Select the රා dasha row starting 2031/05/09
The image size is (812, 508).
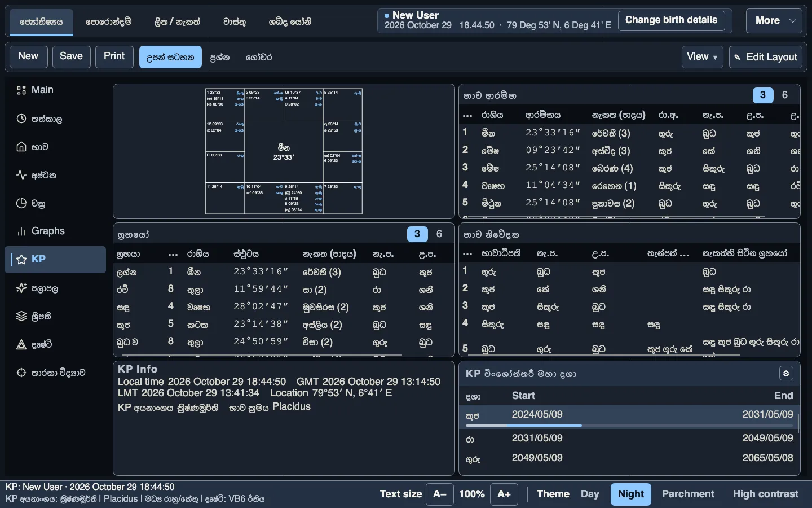coord(629,439)
